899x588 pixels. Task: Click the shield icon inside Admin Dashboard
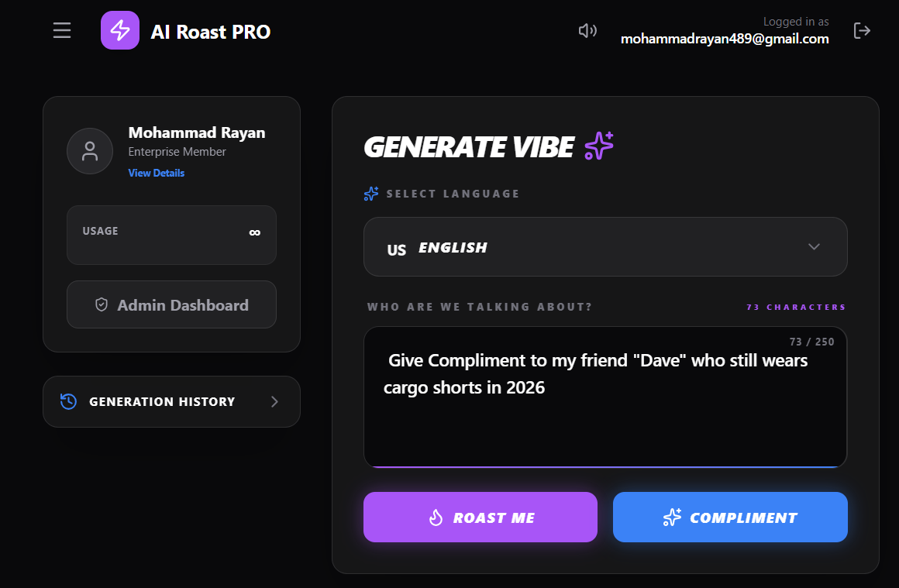[x=102, y=304]
